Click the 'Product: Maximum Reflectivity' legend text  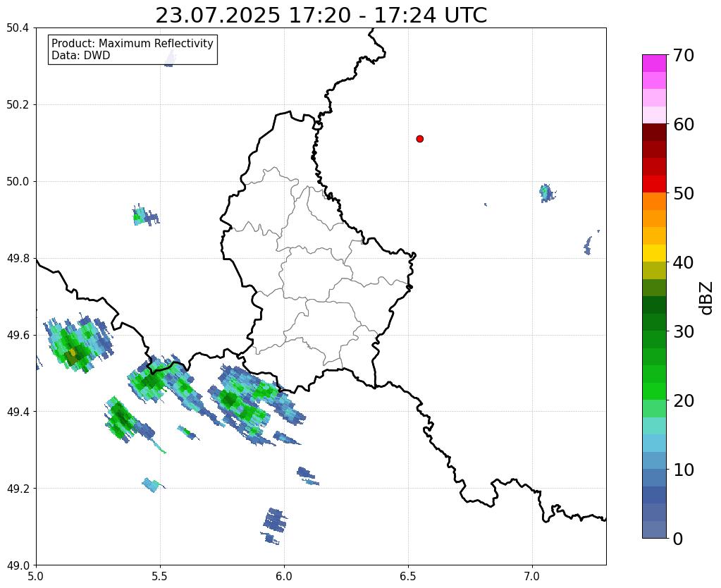(x=133, y=43)
